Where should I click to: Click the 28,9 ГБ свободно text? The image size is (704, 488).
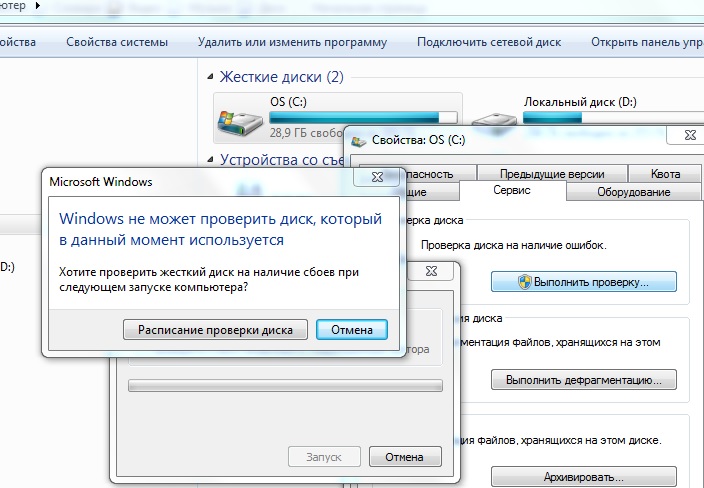[x=306, y=133]
